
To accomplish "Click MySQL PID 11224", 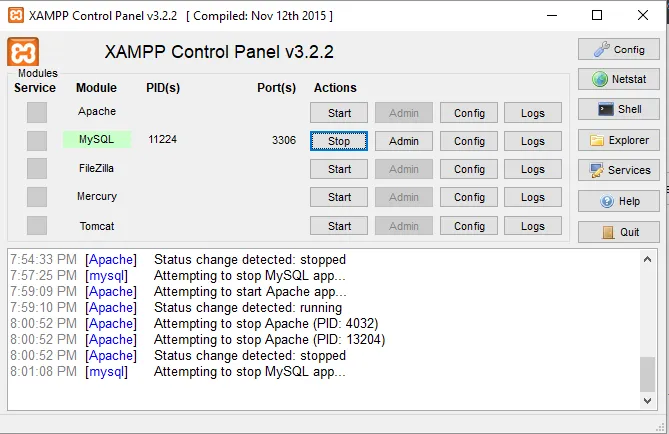I will [163, 139].
